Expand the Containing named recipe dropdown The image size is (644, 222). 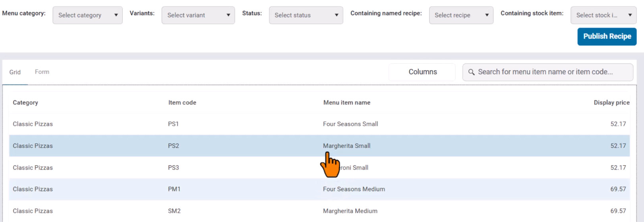point(461,15)
